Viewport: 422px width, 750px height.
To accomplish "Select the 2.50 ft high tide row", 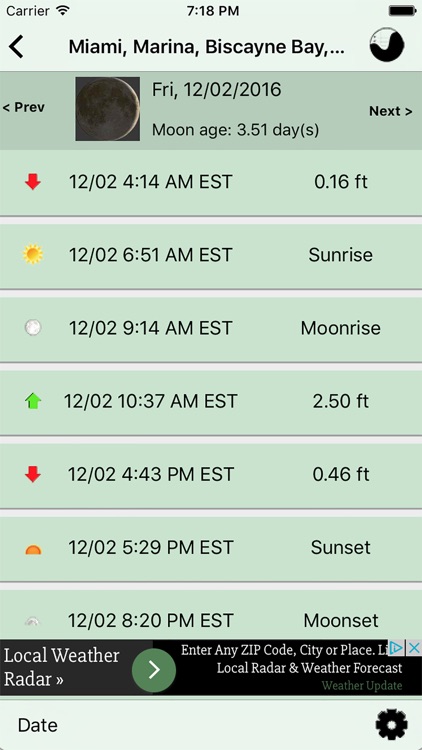I will click(211, 402).
